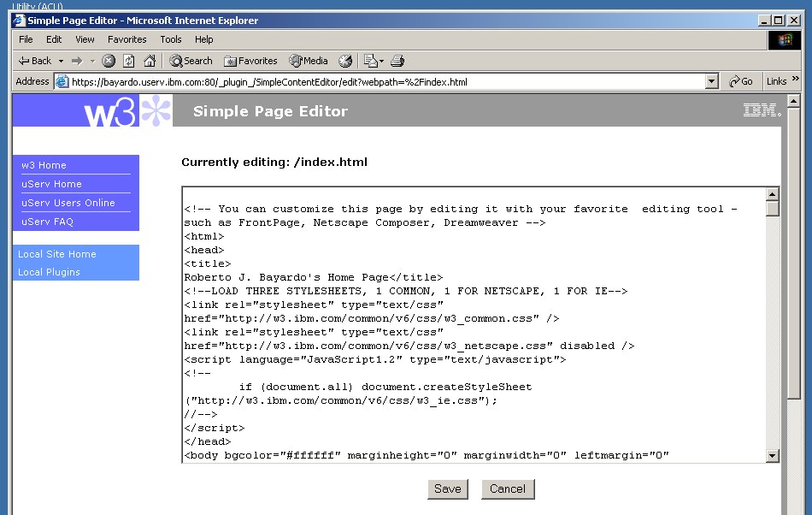Image resolution: width=812 pixels, height=515 pixels.
Task: Click the History toolbar icon
Action: [345, 61]
